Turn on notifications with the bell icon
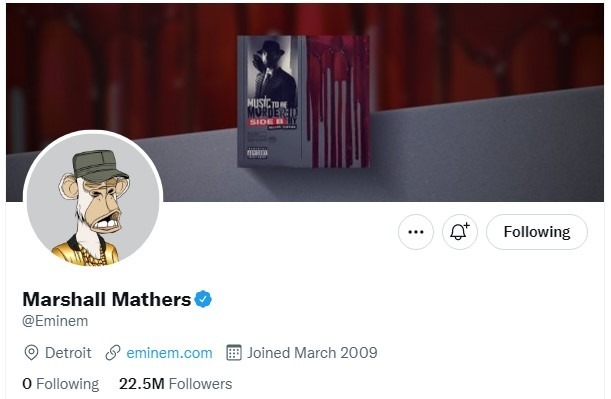611x399 pixels. pos(460,232)
